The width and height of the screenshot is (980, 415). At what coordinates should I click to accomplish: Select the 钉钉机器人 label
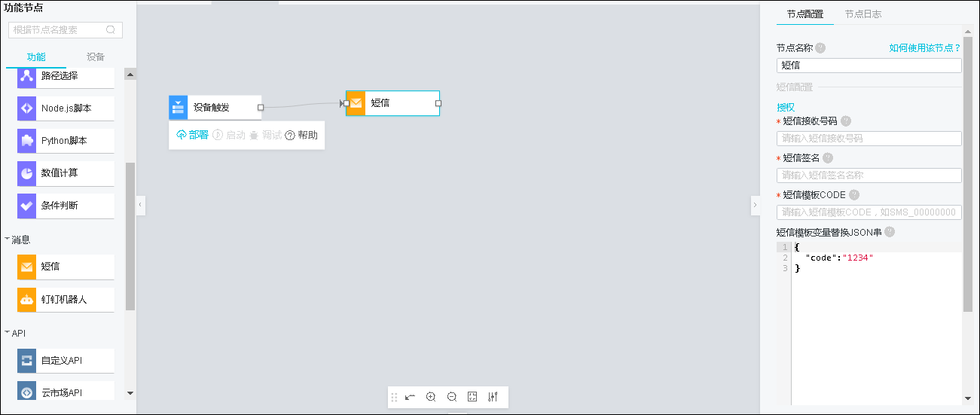coord(64,300)
